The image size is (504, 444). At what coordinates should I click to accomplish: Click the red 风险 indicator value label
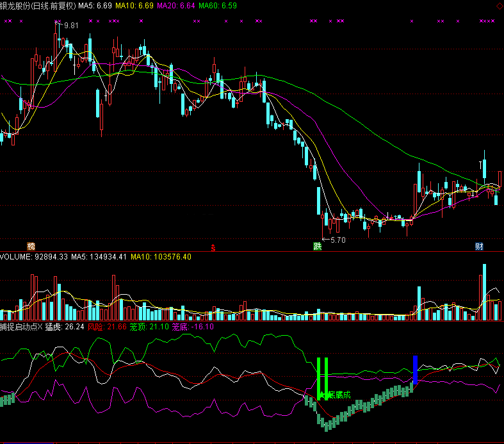tap(106, 327)
